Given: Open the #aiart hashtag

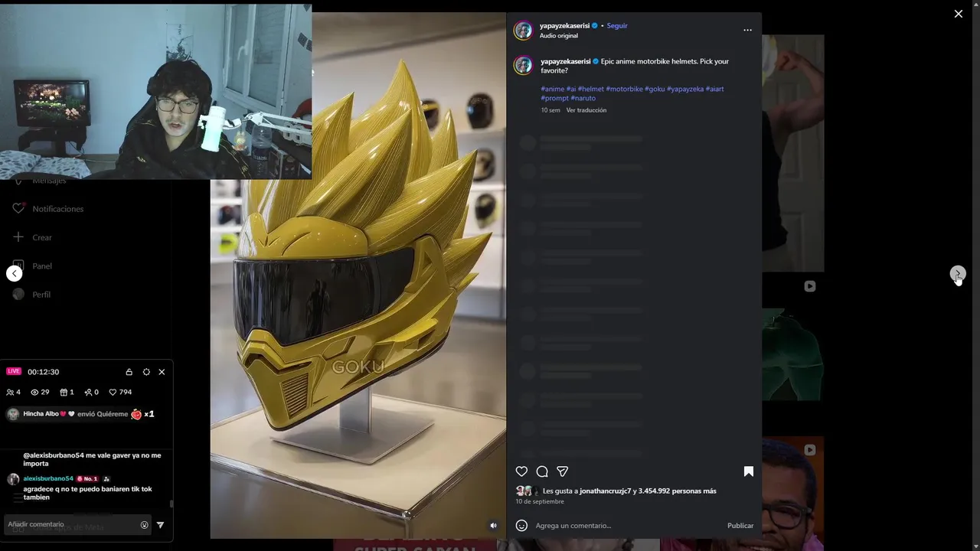Looking at the screenshot, I should coord(714,89).
